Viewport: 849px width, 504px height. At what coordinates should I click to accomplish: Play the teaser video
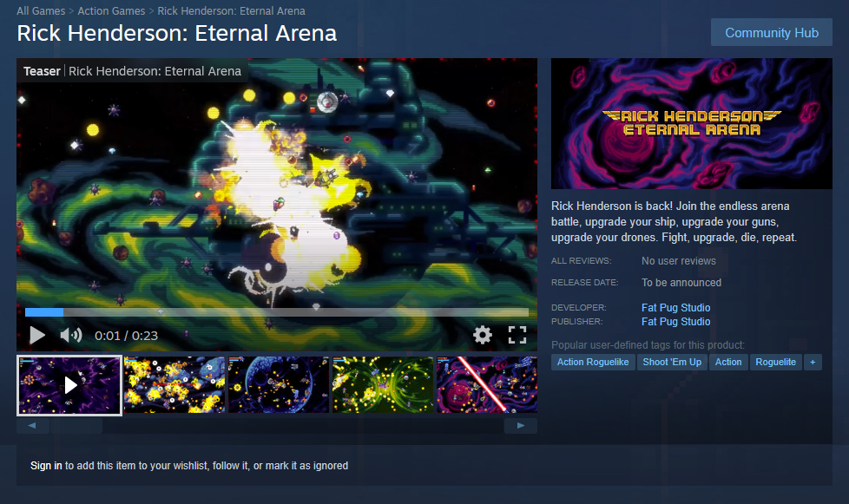36,336
